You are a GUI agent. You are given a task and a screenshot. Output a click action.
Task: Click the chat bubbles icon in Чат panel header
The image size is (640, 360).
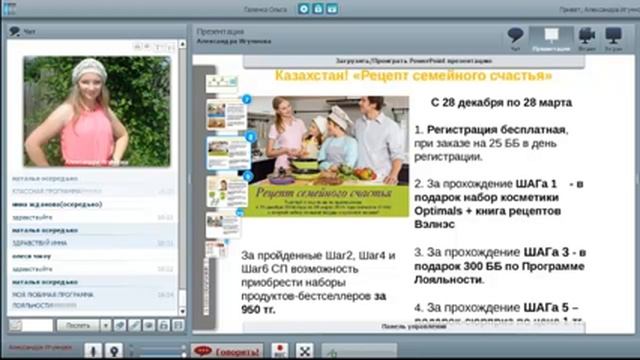click(x=15, y=31)
